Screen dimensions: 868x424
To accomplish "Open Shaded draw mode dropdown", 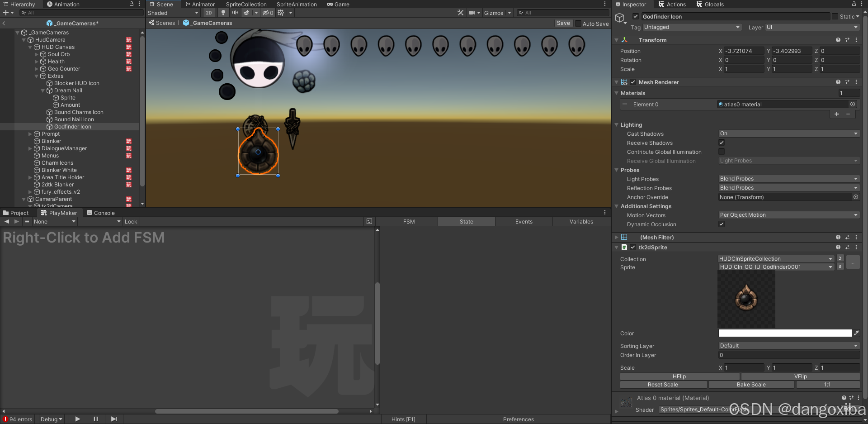I will [x=173, y=13].
